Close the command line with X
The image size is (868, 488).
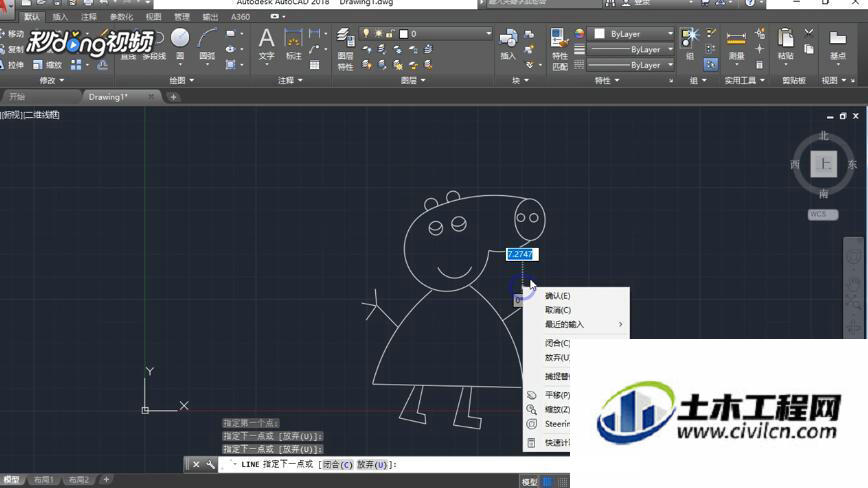(x=196, y=465)
